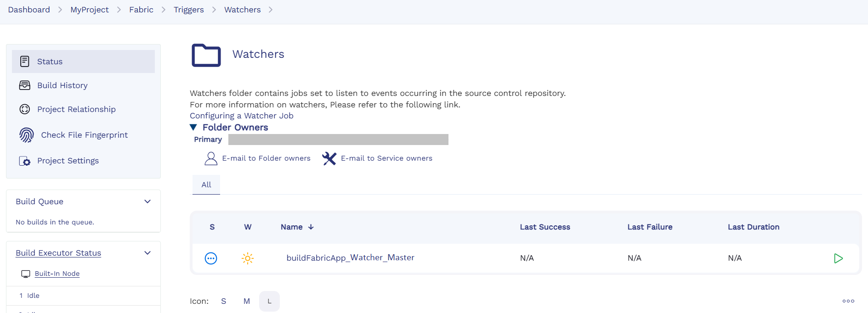The width and height of the screenshot is (868, 313).
Task: Open the All view tab
Action: point(206,184)
